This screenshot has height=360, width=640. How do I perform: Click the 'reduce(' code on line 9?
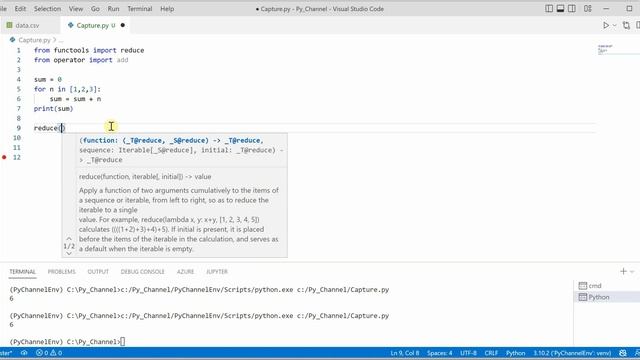point(47,128)
